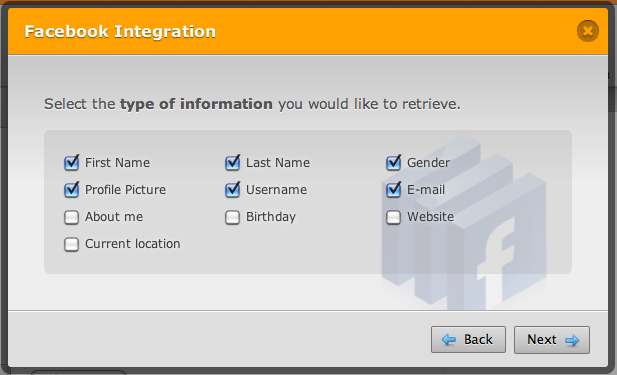Enable the Current location checkbox
Image resolution: width=617 pixels, height=375 pixels.
tap(72, 244)
